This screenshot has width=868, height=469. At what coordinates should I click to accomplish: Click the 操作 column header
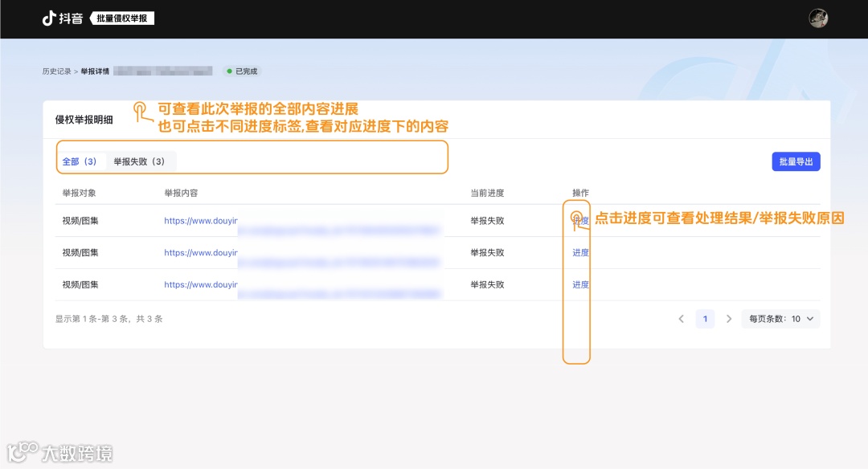pos(581,193)
